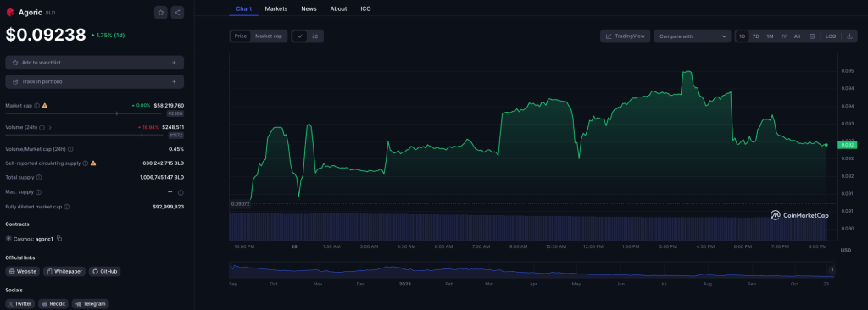
Task: Open the share icon next to Agoric
Action: 177,12
